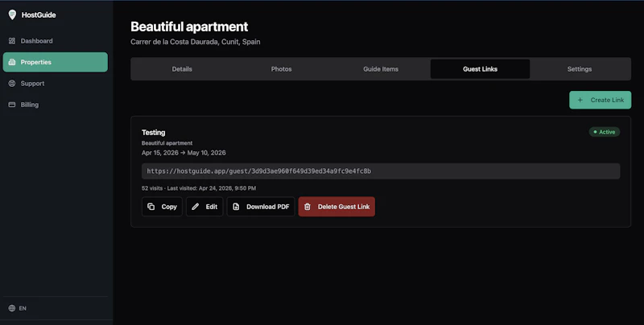Click the globe language icon
Image resolution: width=644 pixels, height=325 pixels.
(12, 308)
